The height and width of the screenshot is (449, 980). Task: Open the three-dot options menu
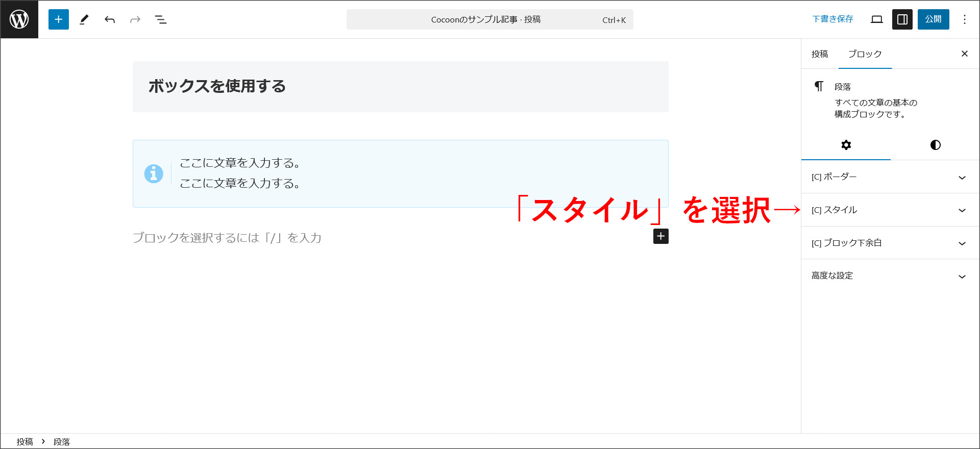964,19
